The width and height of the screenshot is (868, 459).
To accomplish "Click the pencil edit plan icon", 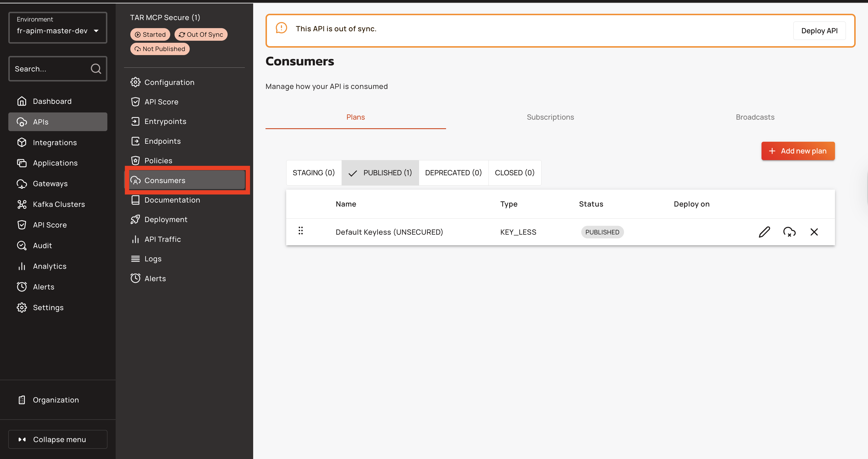I will click(x=764, y=232).
